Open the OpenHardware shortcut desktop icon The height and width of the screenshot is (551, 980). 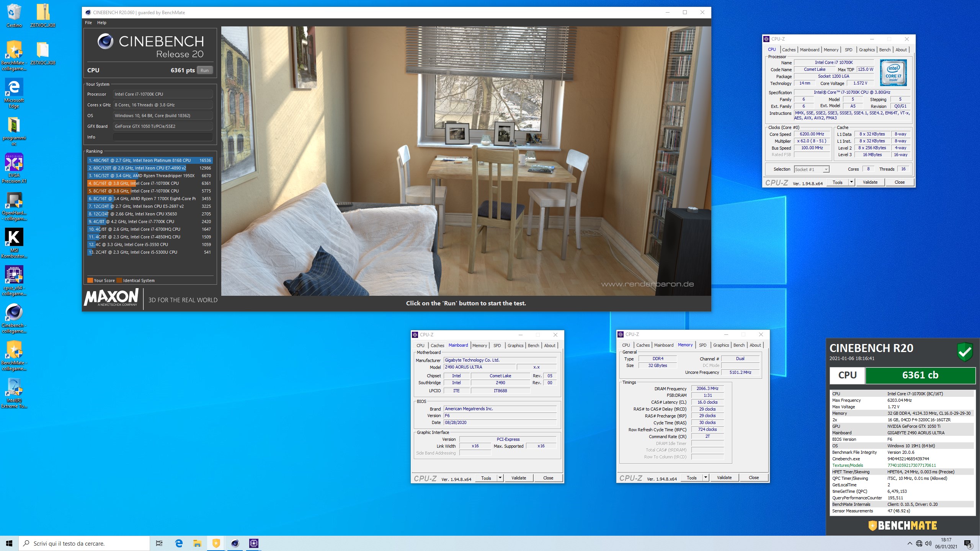coord(14,205)
